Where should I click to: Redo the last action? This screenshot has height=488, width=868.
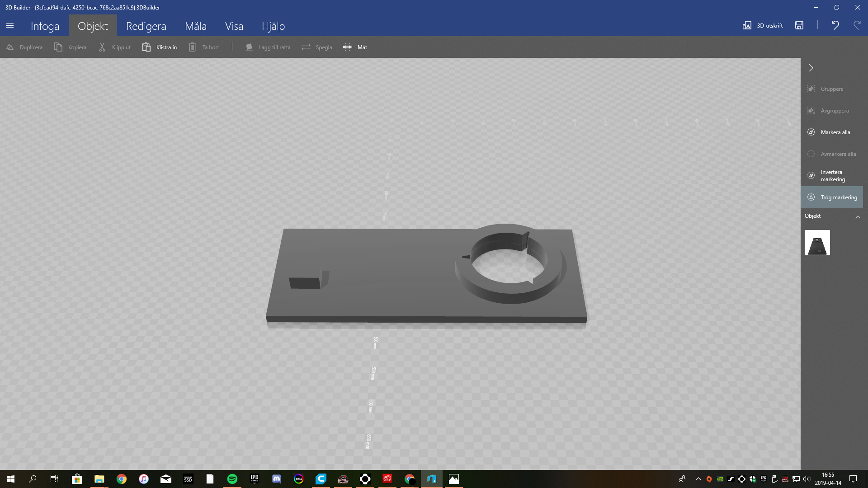pos(857,25)
